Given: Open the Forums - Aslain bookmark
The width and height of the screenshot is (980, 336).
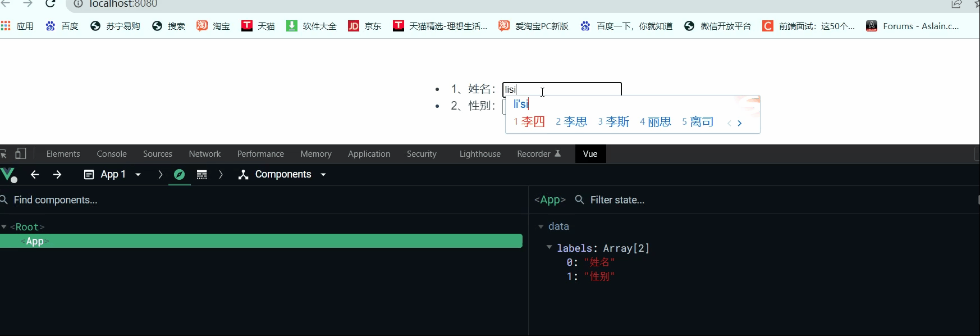Looking at the screenshot, I should pos(913,26).
